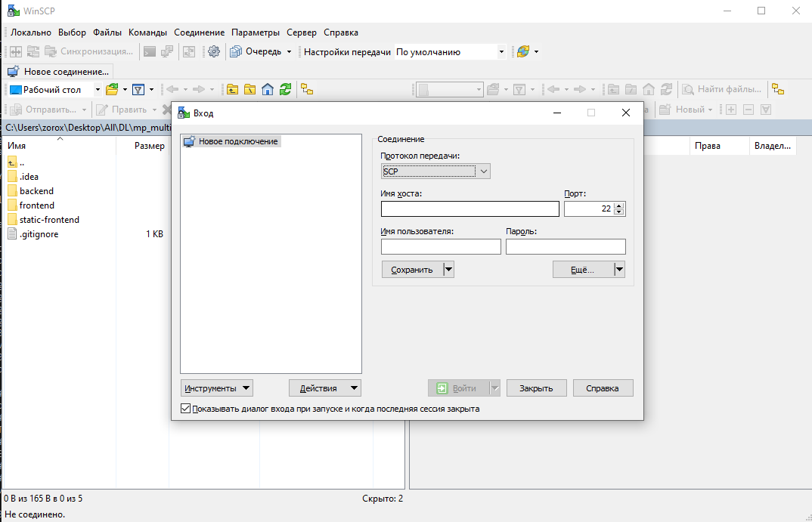Click Справка button in login dialog
Screen dimensions: 812x522
pyautogui.click(x=603, y=388)
